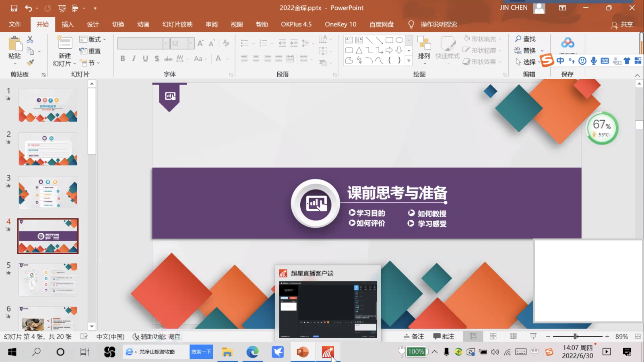This screenshot has height=362, width=644.
Task: Start slideshow from status bar icon
Action: (533, 336)
